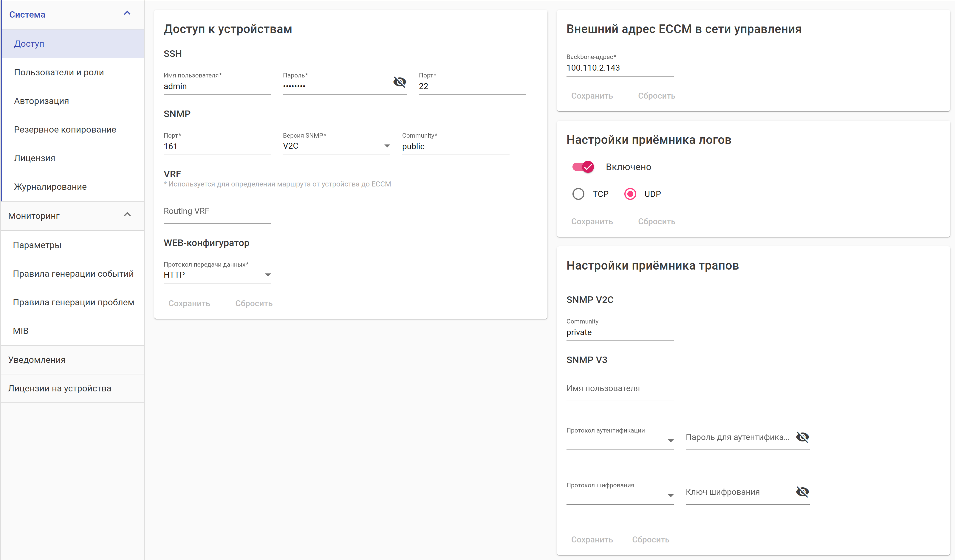Show the SSH password via eye icon

coord(400,82)
